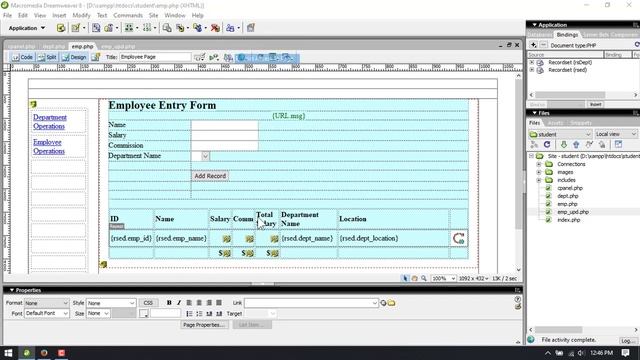640x360 pixels.
Task: Collapse the Properties panel
Action: (12, 290)
